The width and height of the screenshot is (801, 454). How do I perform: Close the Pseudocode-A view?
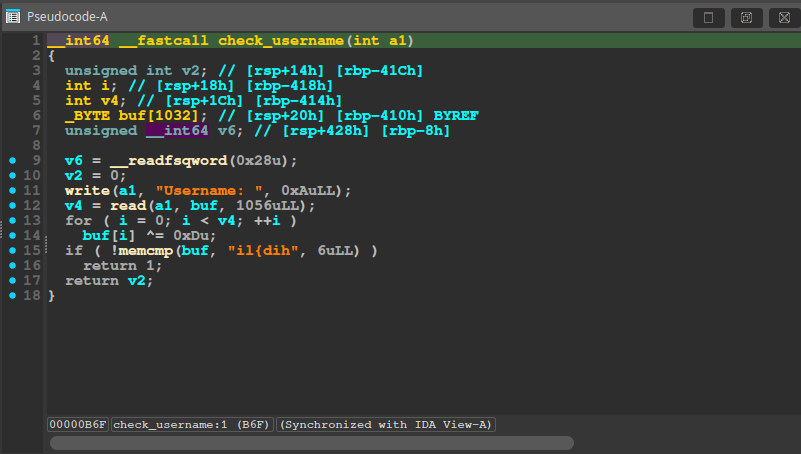[781, 16]
